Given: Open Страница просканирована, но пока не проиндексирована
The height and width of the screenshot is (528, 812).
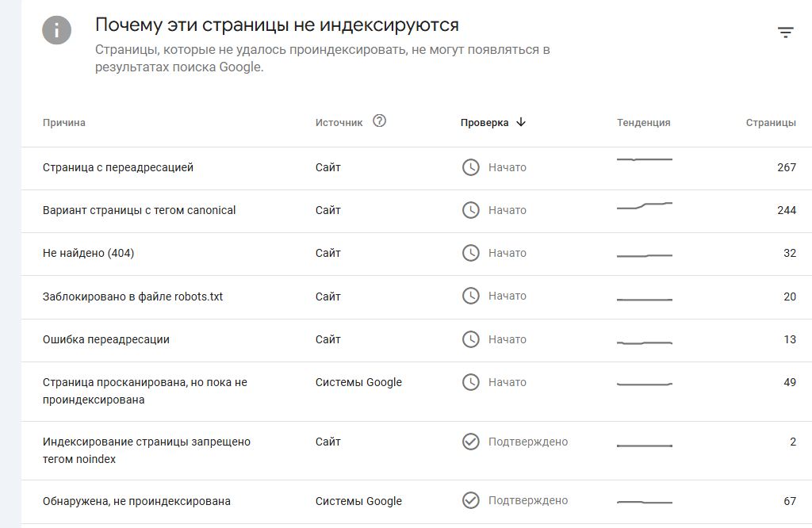Looking at the screenshot, I should tap(145, 391).
